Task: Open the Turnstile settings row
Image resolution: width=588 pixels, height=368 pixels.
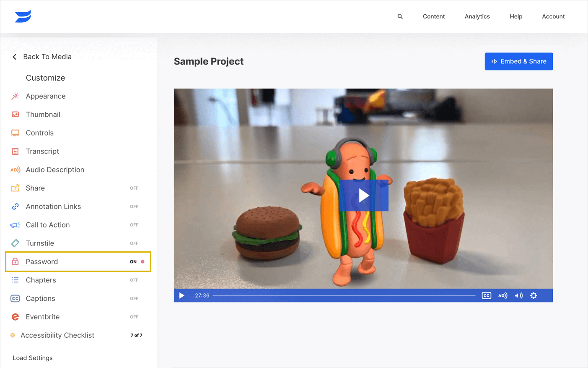Action: click(78, 243)
